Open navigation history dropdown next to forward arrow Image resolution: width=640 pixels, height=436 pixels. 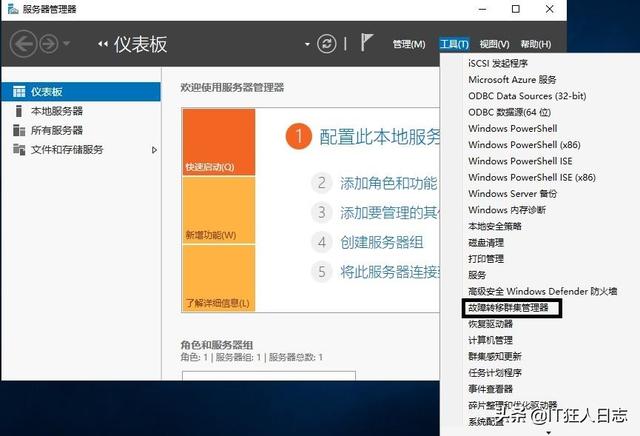point(67,43)
